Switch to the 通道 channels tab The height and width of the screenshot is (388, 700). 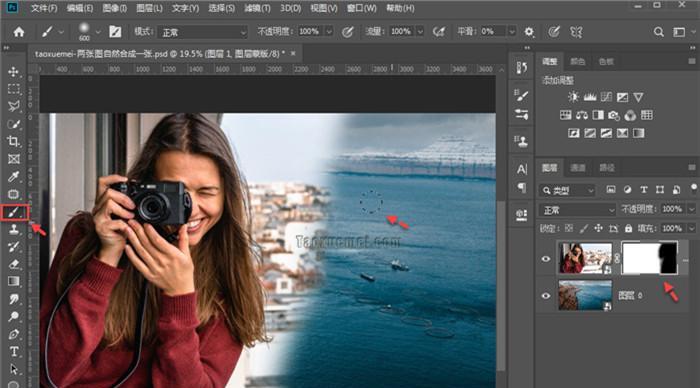click(x=578, y=168)
